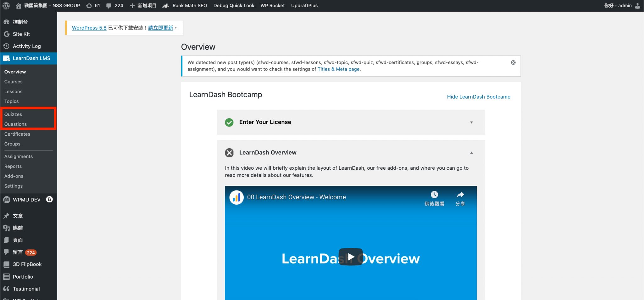The height and width of the screenshot is (300, 644).
Task: Click the 請立即更新 update link
Action: 161,28
